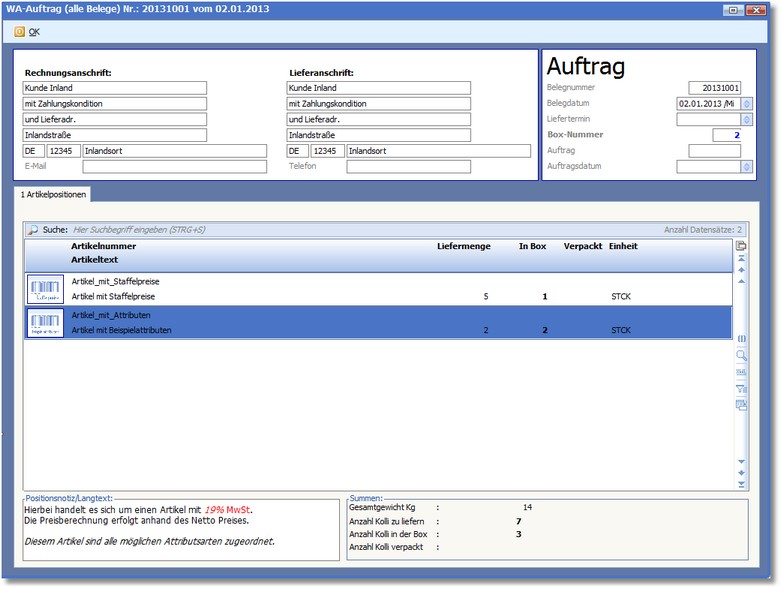Open the Auftragsdatum date dropdown
The image size is (781, 589).
coord(747,167)
